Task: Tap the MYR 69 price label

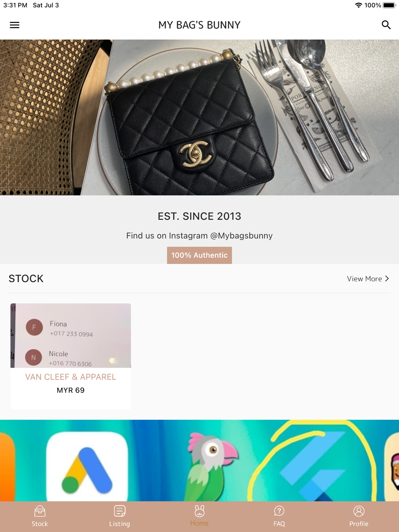Action: [x=71, y=390]
